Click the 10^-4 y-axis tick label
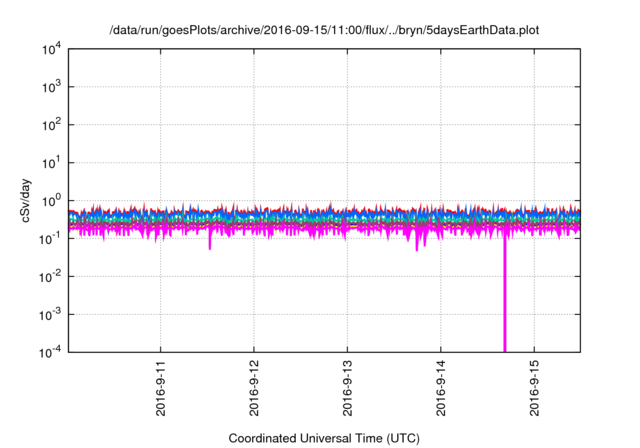The height and width of the screenshot is (448, 640). click(51, 352)
